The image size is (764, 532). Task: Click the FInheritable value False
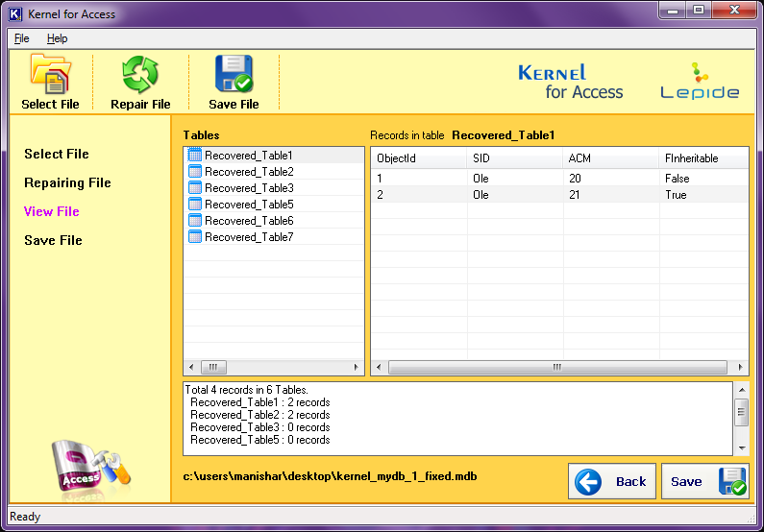(678, 179)
